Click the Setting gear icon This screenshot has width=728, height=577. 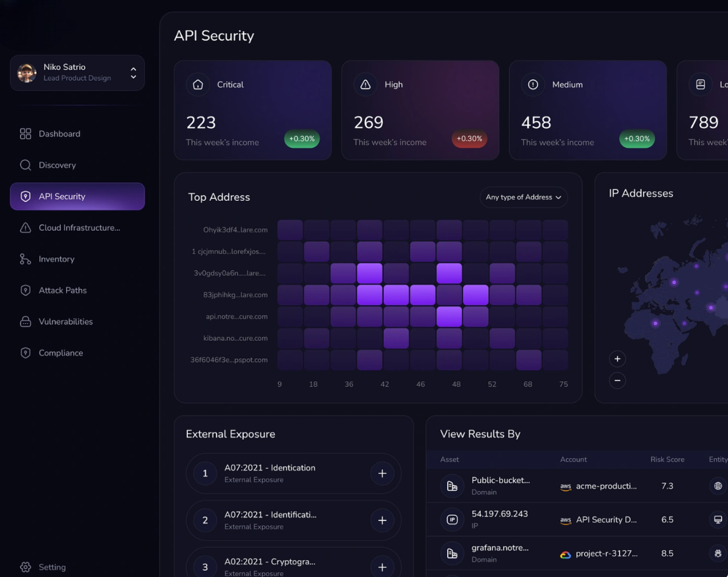tap(25, 567)
